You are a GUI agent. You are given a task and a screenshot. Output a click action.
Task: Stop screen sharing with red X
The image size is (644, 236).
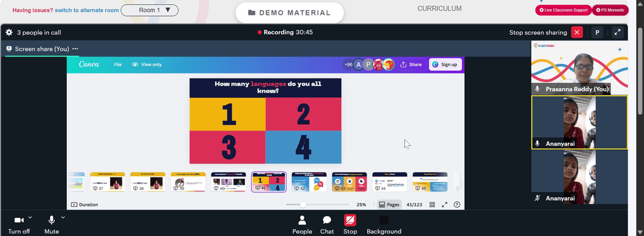pos(577,32)
